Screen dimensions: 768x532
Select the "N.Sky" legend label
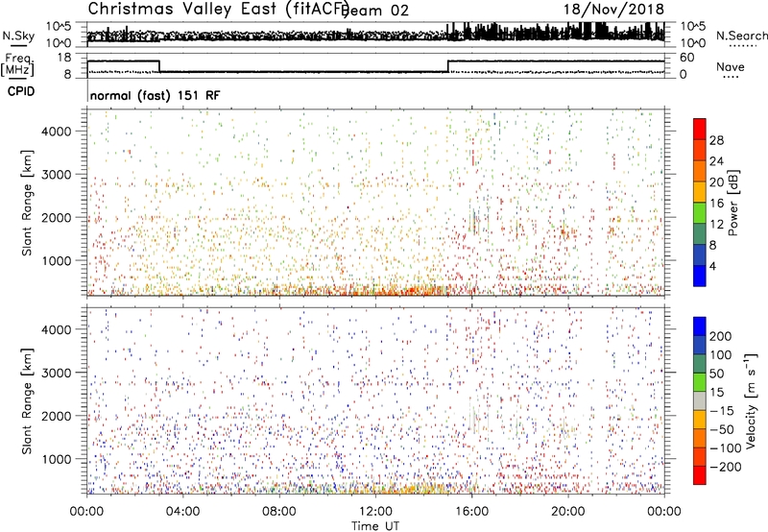pos(18,36)
